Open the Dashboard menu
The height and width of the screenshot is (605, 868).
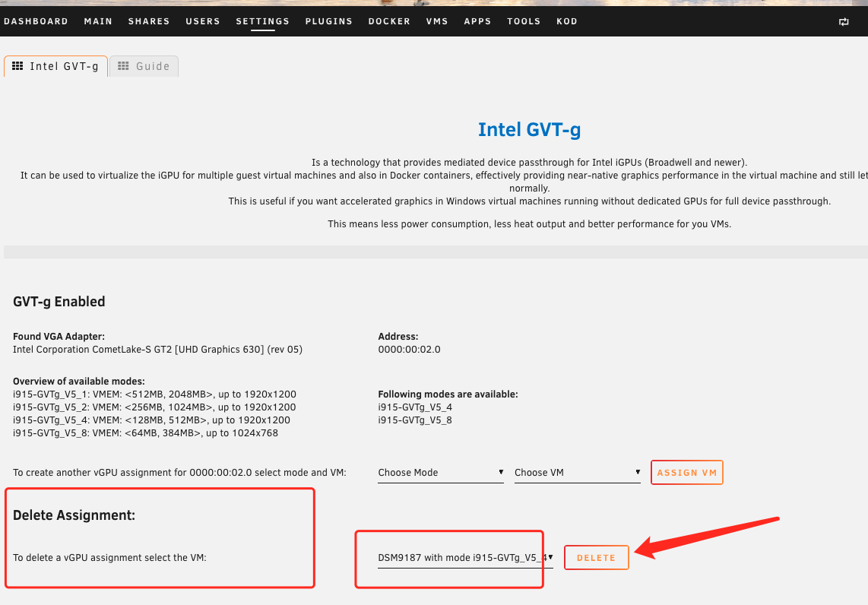[36, 21]
